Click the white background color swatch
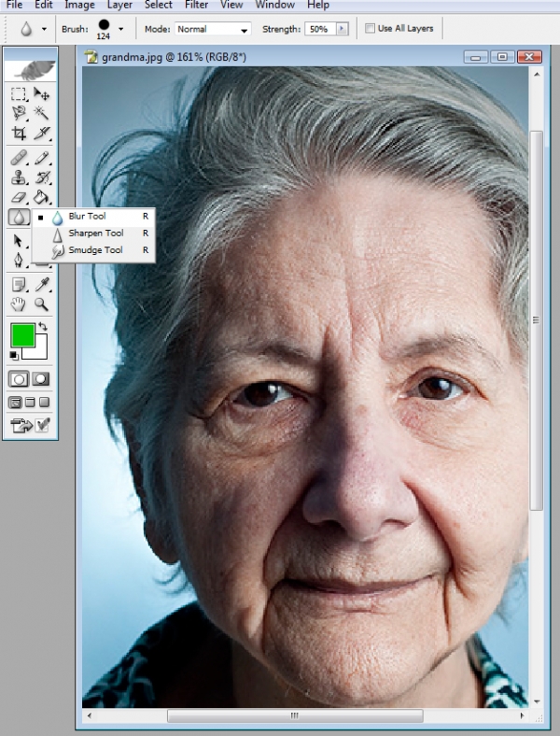 [41, 352]
